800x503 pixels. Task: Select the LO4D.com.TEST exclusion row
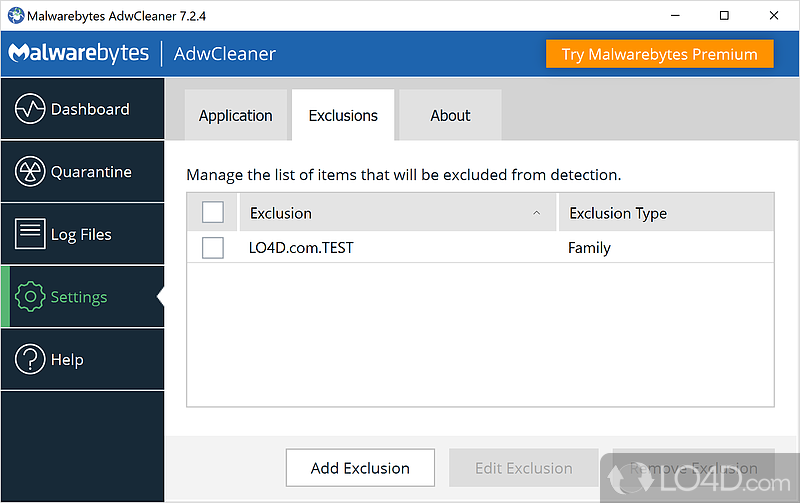coord(400,248)
